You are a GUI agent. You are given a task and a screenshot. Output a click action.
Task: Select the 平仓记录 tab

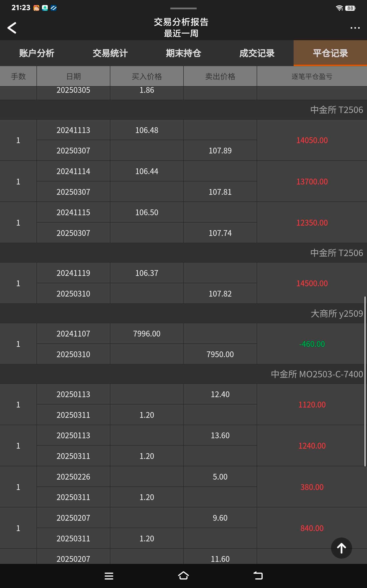[330, 53]
